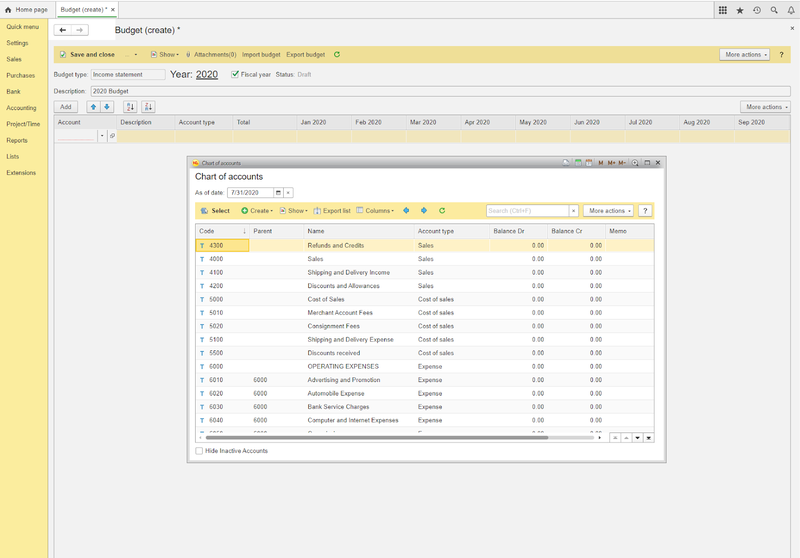Uncheck the Fiscal year checkbox

235,74
